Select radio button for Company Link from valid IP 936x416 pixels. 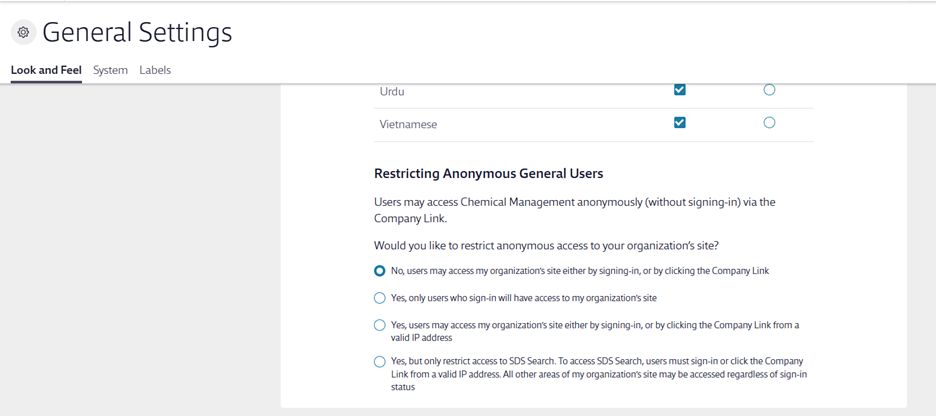tap(380, 325)
